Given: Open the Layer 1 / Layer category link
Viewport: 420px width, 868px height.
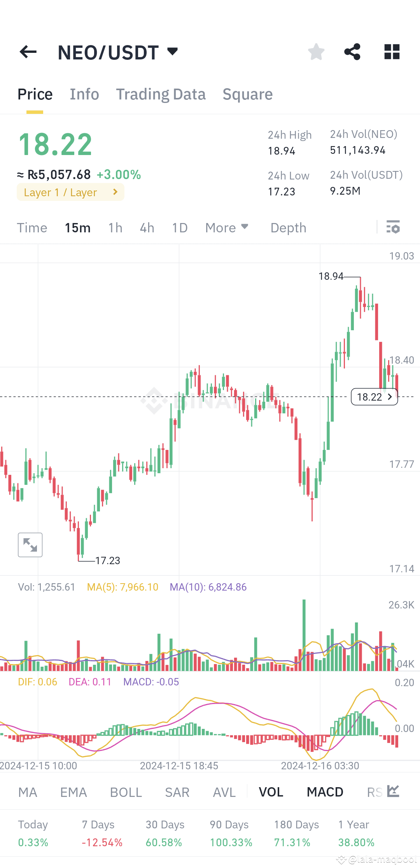Looking at the screenshot, I should [x=70, y=192].
